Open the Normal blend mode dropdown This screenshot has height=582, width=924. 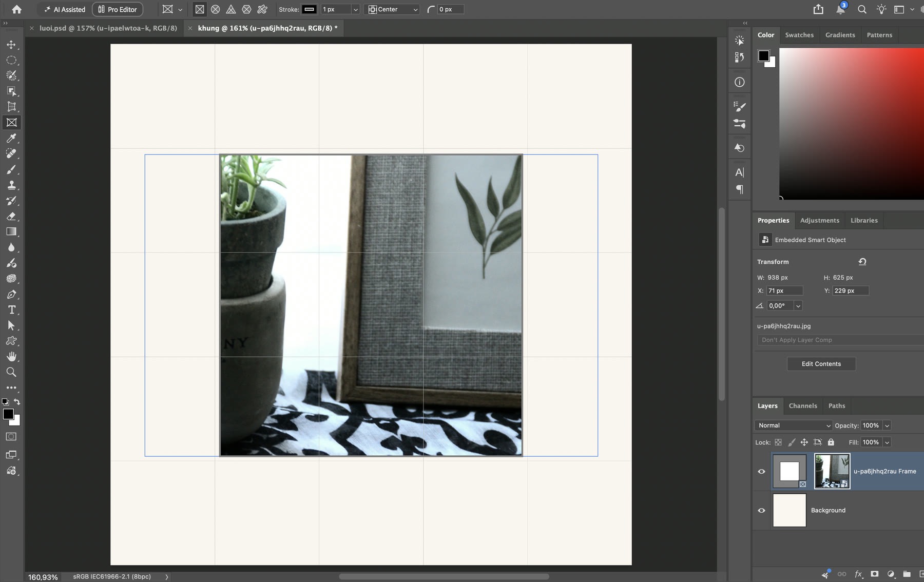(x=794, y=425)
